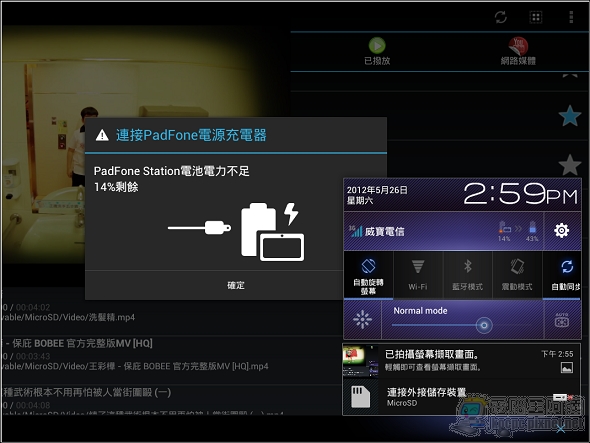The height and width of the screenshot is (443, 590).
Task: Favorite the item with the blue star
Action: [x=570, y=116]
